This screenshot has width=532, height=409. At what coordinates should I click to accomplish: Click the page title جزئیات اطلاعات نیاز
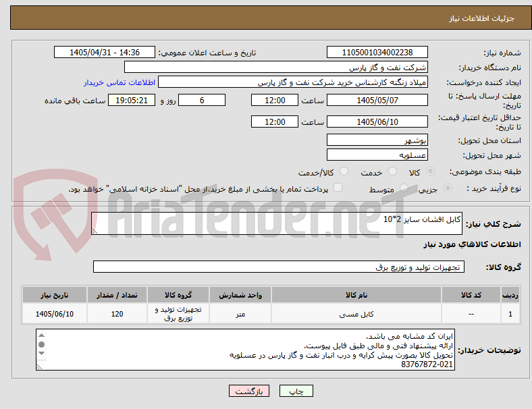(482, 18)
